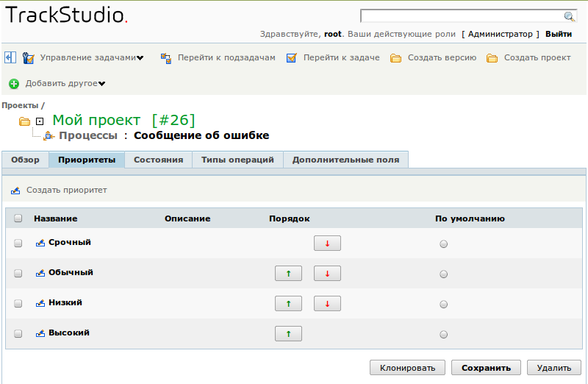
Task: Click the Создать приоритет icon
Action: point(15,191)
